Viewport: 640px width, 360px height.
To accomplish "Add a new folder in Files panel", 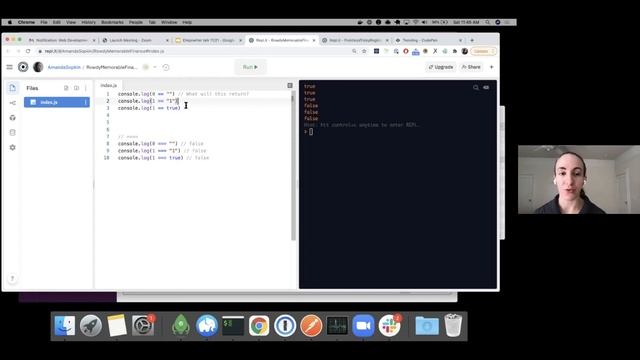I will (76, 88).
